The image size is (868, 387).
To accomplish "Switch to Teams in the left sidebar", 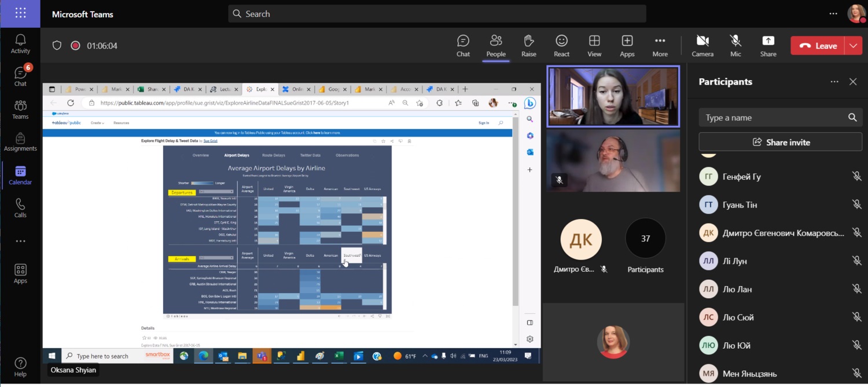I will [20, 109].
